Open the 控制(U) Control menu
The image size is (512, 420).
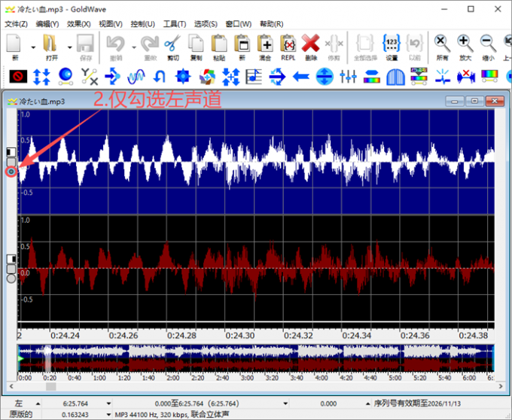(142, 24)
